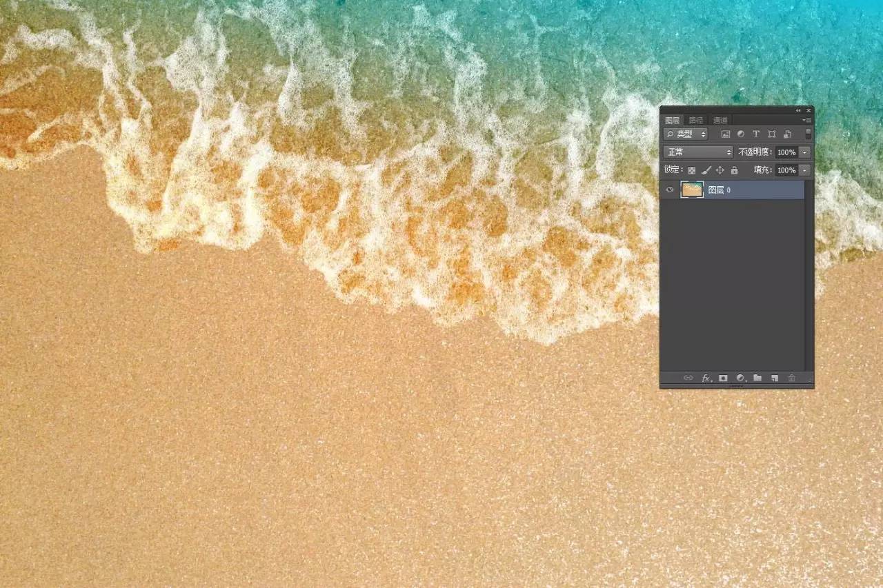Delete layer using the trash icon
Viewport: 883px width, 588px height.
[792, 378]
